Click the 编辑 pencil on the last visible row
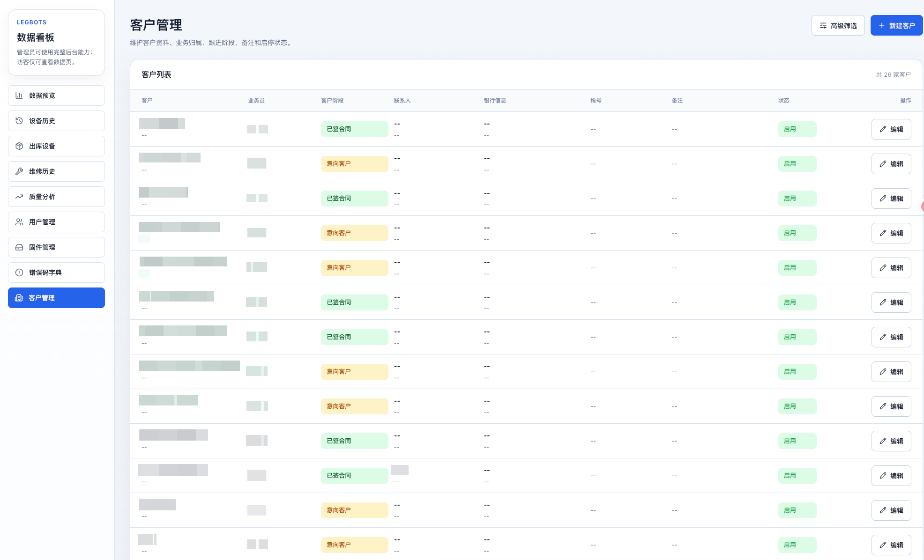 883,545
